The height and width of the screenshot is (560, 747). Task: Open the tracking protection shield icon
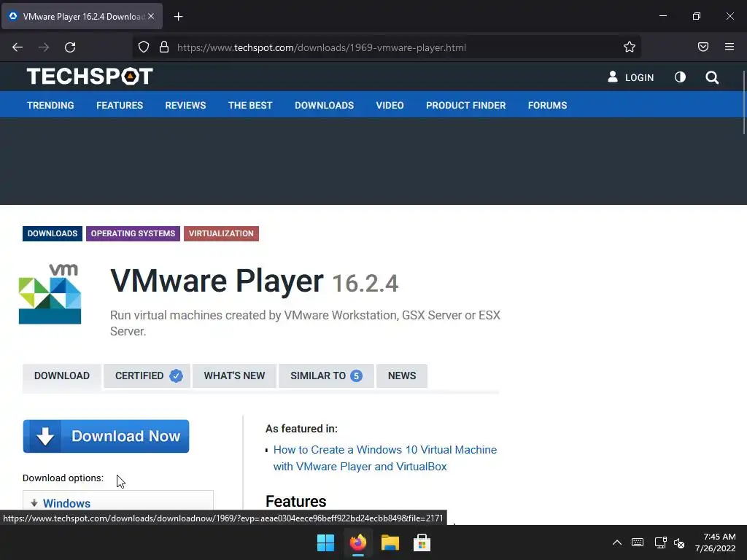[x=144, y=47]
